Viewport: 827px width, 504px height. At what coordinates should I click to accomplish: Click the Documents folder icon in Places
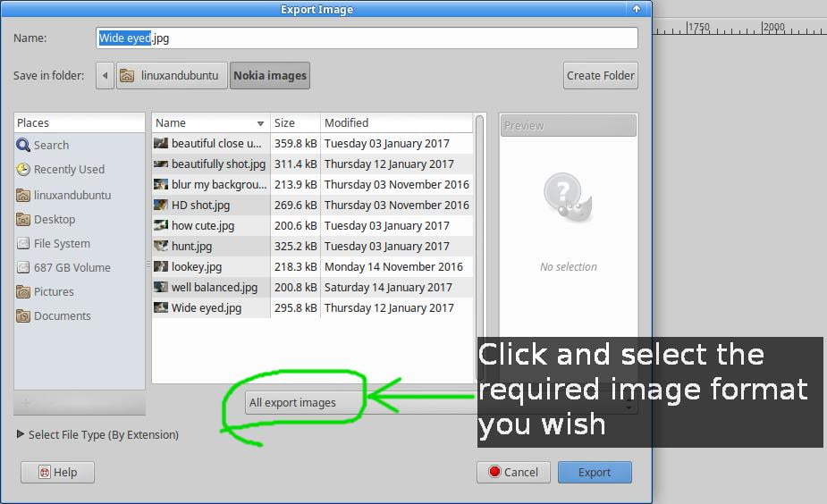point(23,315)
